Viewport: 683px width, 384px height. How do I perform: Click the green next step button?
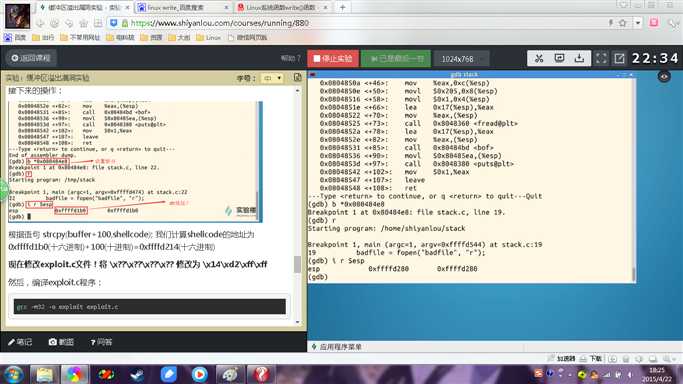pos(396,58)
